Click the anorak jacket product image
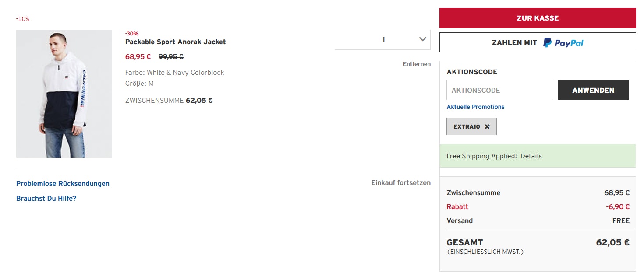Image resolution: width=644 pixels, height=276 pixels. click(x=64, y=94)
